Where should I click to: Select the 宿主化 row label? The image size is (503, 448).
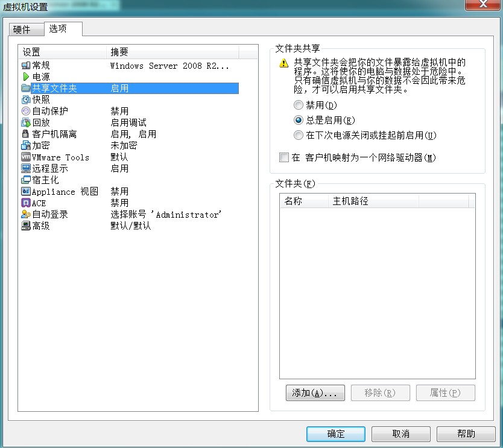pos(46,180)
